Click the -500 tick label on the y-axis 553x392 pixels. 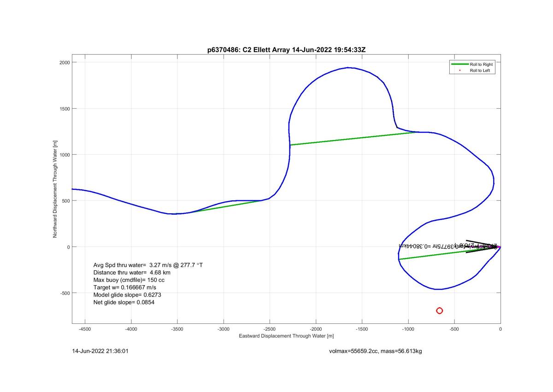click(x=65, y=293)
